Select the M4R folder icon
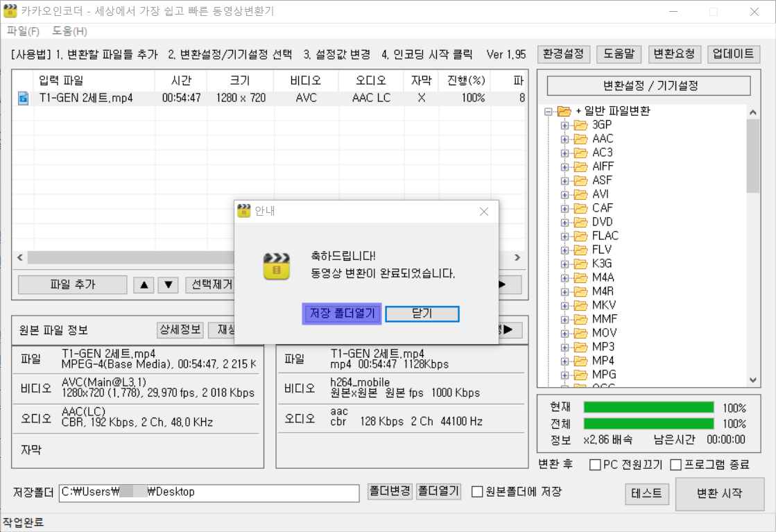The image size is (776, 532). tap(580, 291)
